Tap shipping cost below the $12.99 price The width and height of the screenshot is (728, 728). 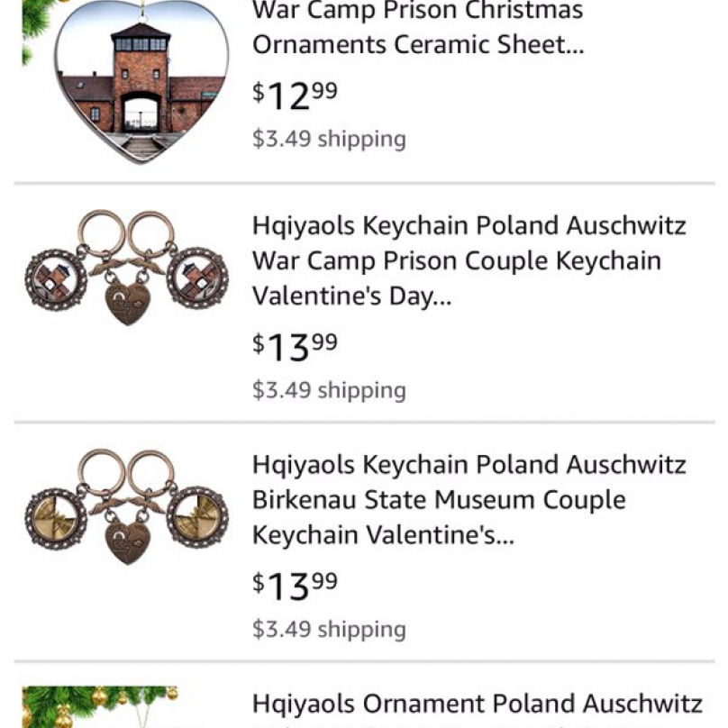pyautogui.click(x=329, y=139)
